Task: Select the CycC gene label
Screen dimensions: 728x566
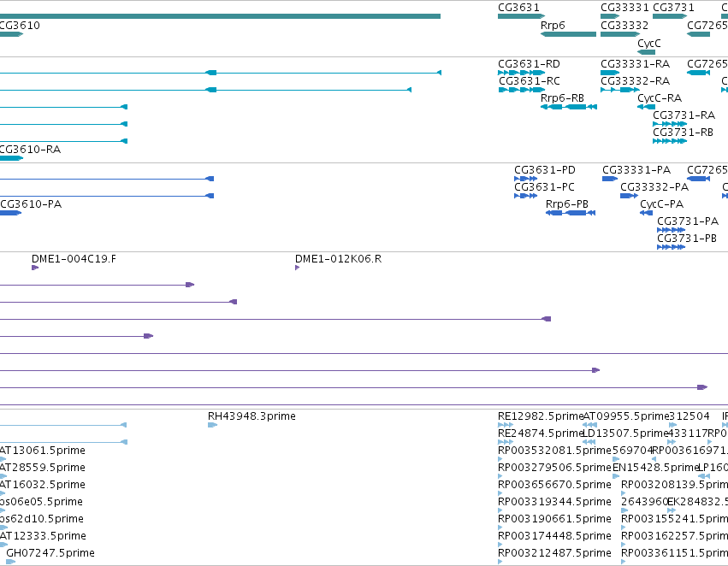Action: (x=649, y=43)
